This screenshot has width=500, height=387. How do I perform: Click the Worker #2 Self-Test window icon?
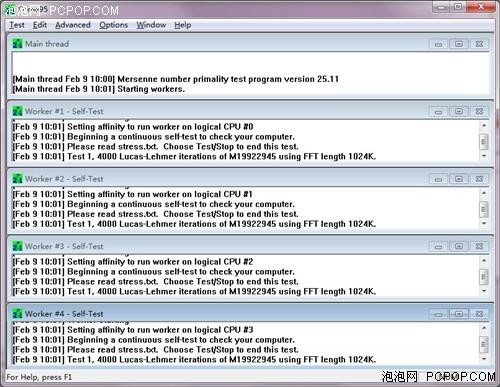[x=17, y=179]
